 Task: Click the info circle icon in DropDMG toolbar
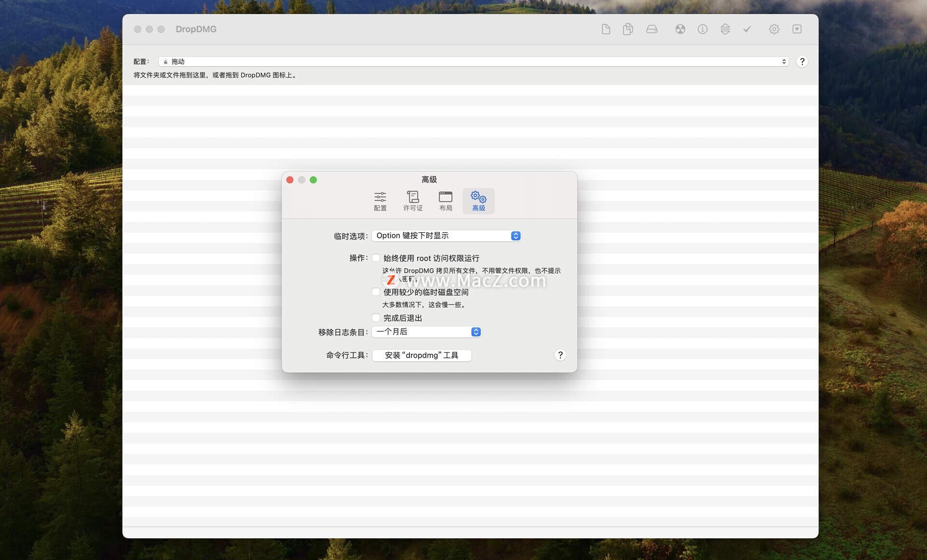[x=702, y=29]
